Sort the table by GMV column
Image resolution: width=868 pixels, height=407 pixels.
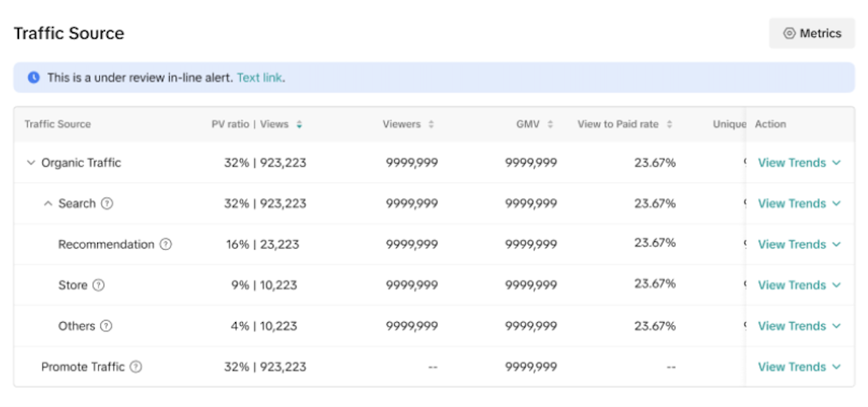tap(550, 125)
